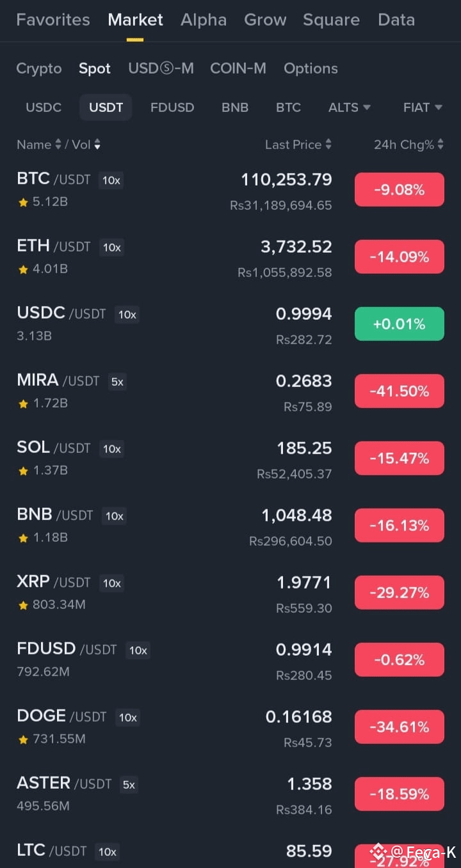Sort the list by Vol arrows
The height and width of the screenshot is (868, 461).
click(x=97, y=145)
